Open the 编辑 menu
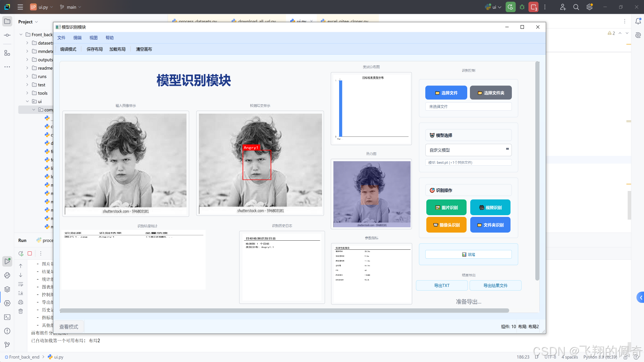Viewport: 644px width, 362px height. click(77, 38)
